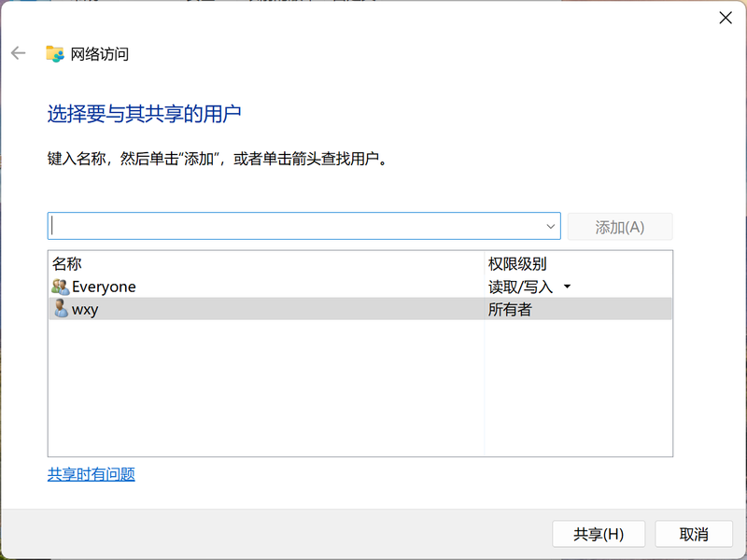The width and height of the screenshot is (747, 560).
Task: Click the 选择要与其共享的用户 heading
Action: pos(144,114)
